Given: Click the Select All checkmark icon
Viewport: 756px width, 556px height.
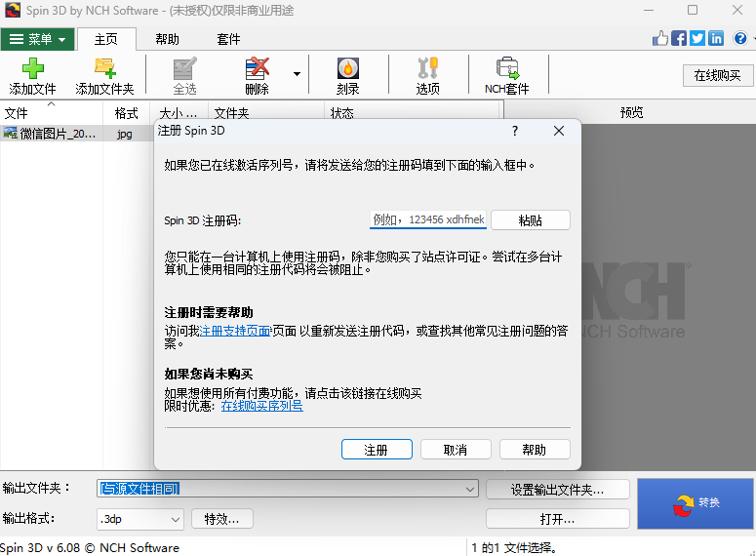Looking at the screenshot, I should [x=184, y=68].
